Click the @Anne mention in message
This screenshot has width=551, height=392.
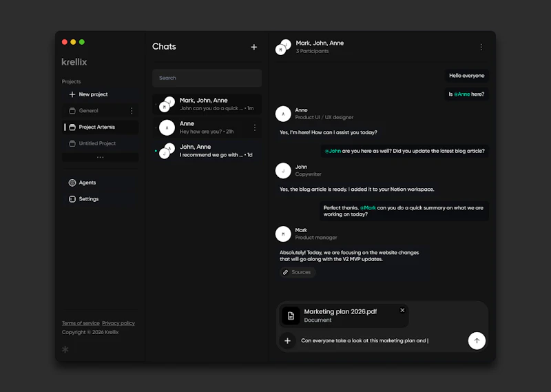(461, 94)
